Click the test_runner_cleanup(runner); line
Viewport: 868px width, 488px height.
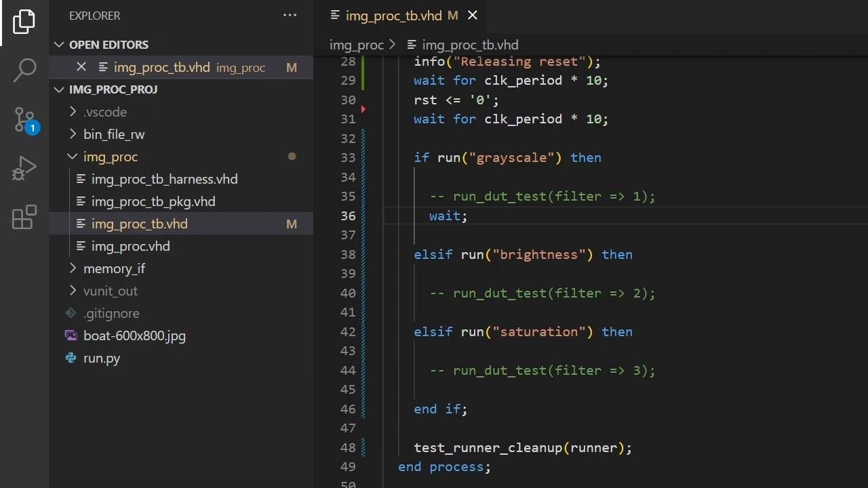point(523,448)
